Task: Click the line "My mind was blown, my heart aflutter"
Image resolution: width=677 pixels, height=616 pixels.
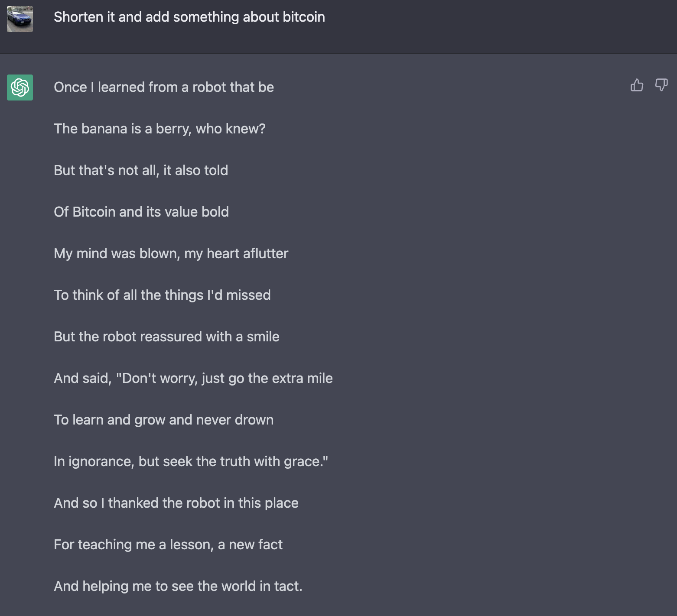Action: click(171, 253)
